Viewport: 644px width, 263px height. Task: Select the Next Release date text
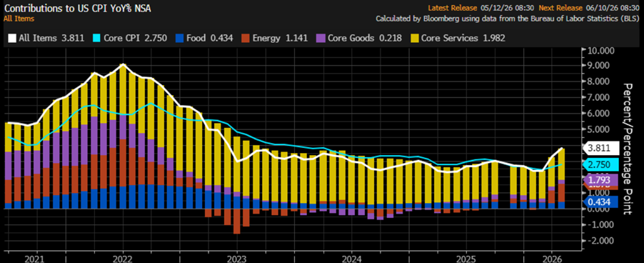pyautogui.click(x=613, y=8)
